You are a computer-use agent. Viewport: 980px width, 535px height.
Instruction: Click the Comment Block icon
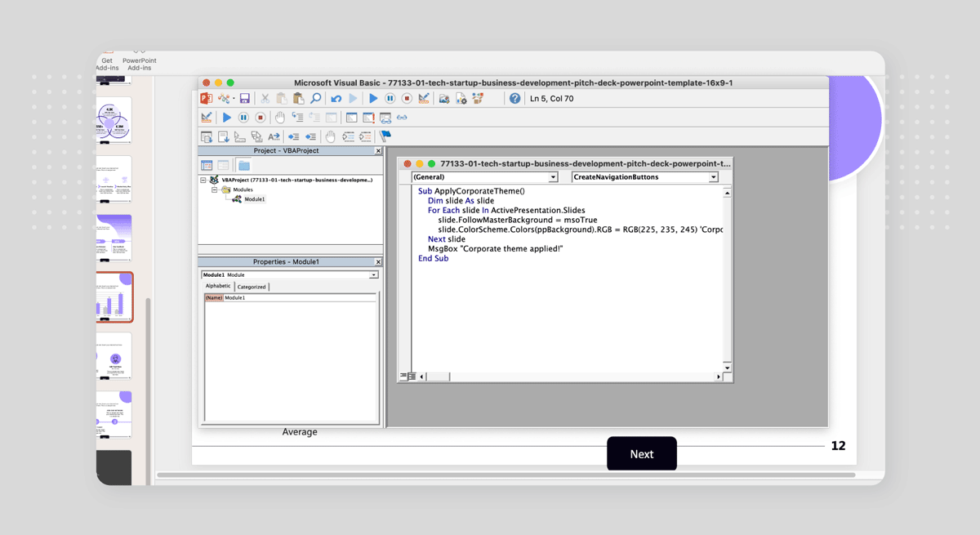click(349, 136)
